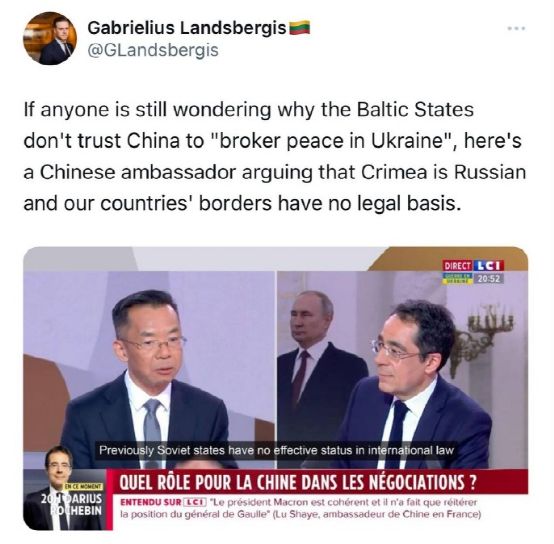Click the Lithuanian flag emoji next to name
The height and width of the screenshot is (544, 554).
click(300, 28)
